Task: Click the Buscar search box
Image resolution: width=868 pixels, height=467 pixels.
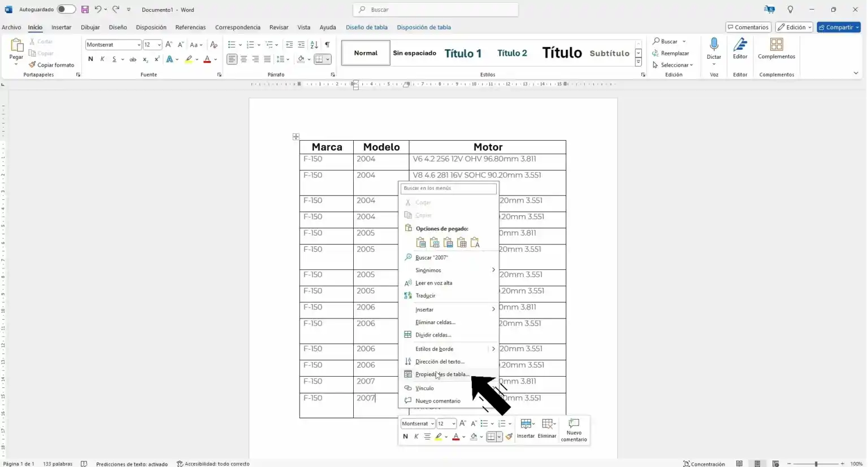Action: [x=436, y=10]
